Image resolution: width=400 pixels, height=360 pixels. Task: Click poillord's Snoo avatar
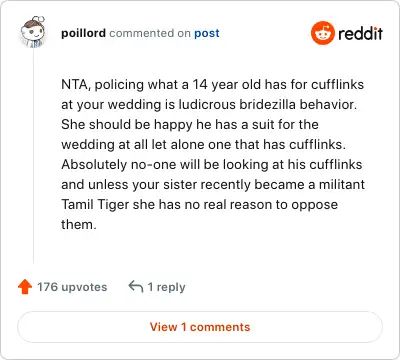click(33, 32)
